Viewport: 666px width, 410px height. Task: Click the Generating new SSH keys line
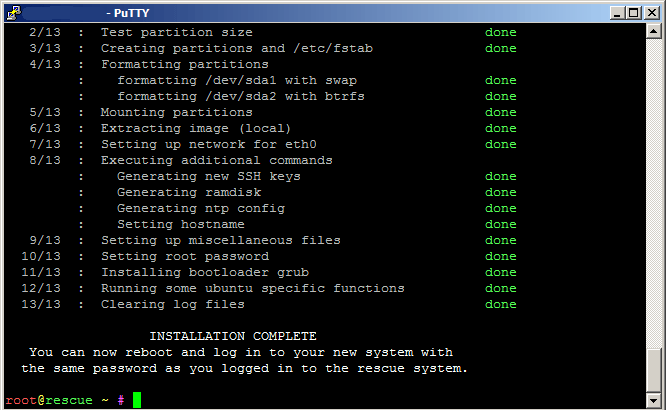click(x=209, y=176)
